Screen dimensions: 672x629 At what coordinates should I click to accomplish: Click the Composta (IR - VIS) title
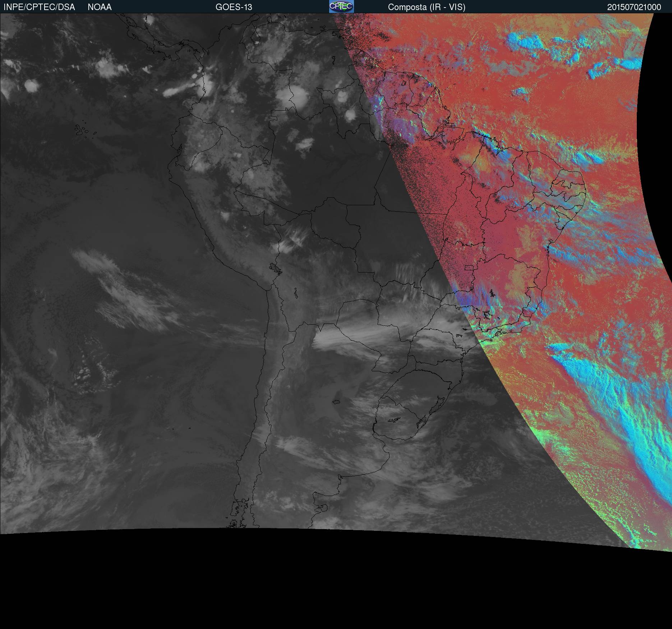[x=427, y=7]
